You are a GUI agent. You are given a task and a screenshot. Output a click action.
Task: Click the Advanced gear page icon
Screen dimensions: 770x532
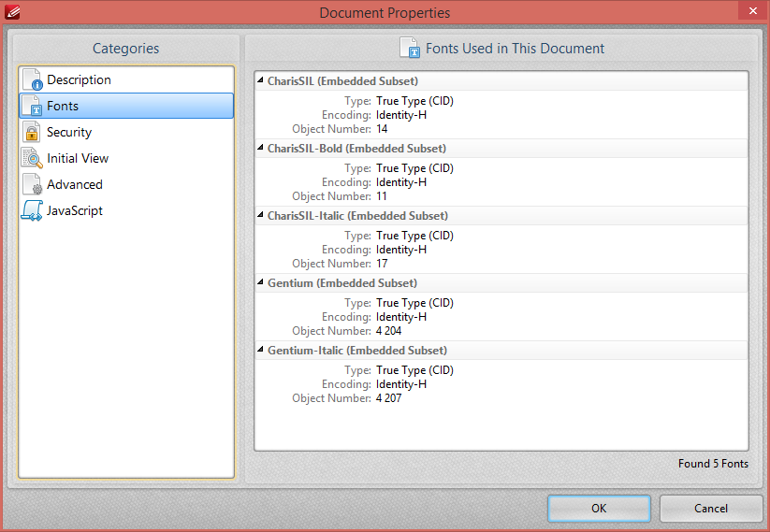tap(33, 184)
